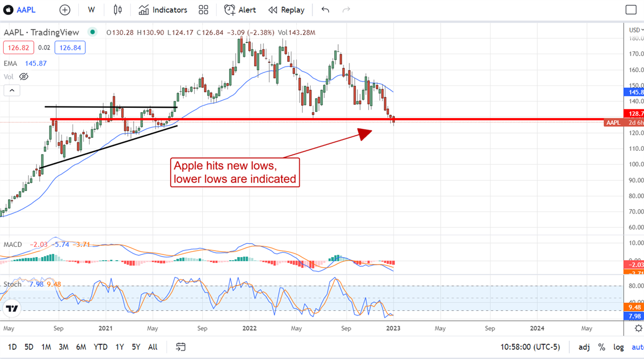Viewport: 644px width, 359px height.
Task: Toggle percent scale with the % button
Action: 602,347
